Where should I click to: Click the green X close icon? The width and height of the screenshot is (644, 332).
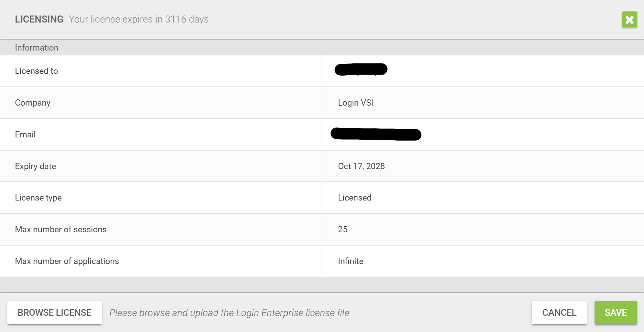coord(629,20)
